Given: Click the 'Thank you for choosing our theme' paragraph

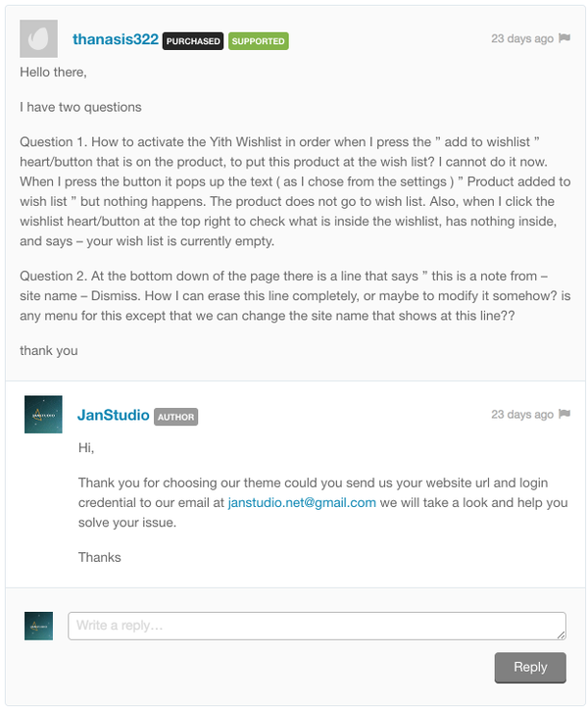Looking at the screenshot, I should 322,503.
